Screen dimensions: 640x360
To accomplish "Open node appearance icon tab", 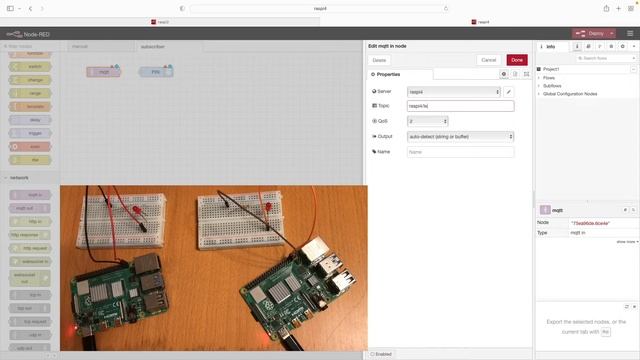I will pyautogui.click(x=527, y=74).
